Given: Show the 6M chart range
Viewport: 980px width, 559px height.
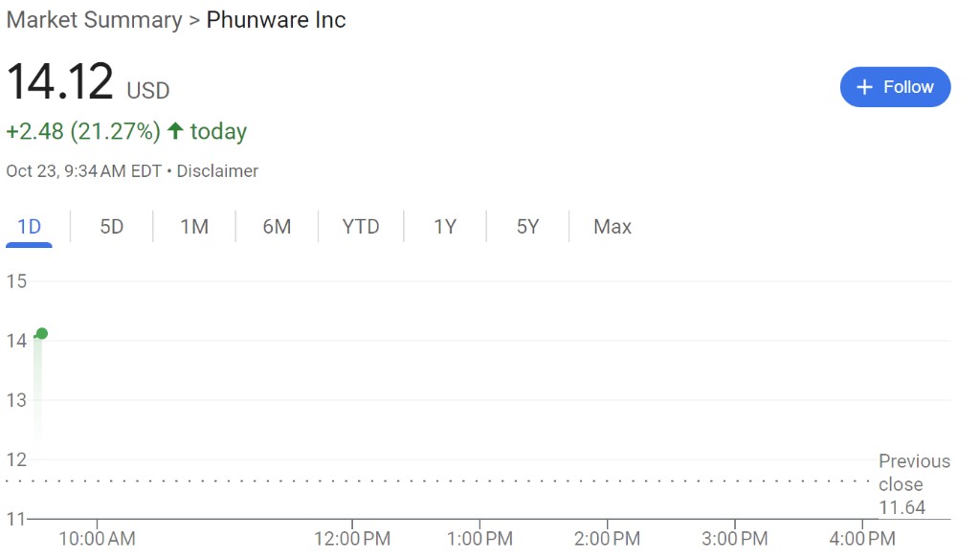Looking at the screenshot, I should (277, 227).
